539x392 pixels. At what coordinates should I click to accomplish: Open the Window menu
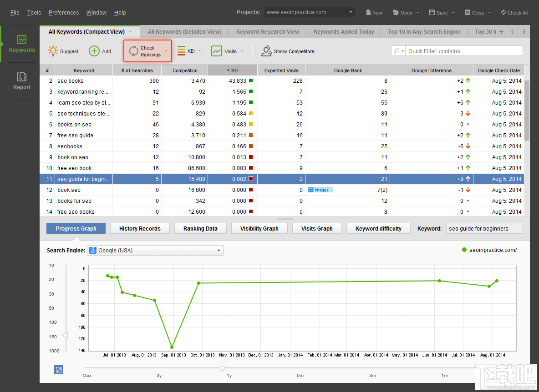(x=96, y=13)
